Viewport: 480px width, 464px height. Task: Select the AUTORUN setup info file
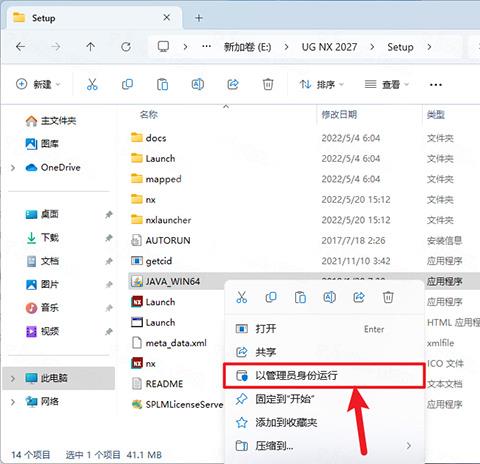[x=161, y=240]
